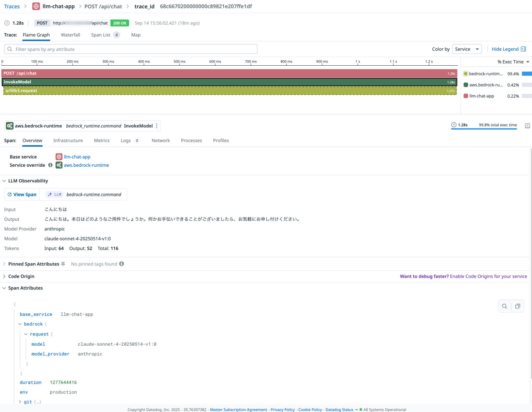
Task: Click the env value production
Action: click(x=63, y=392)
